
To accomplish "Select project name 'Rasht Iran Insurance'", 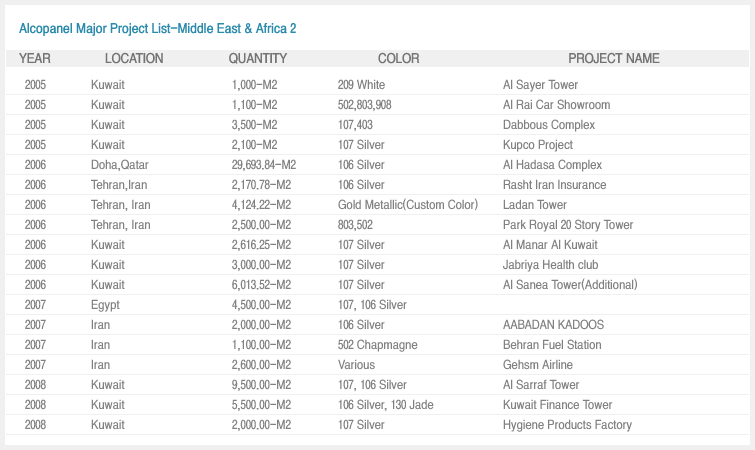I will pyautogui.click(x=554, y=185).
